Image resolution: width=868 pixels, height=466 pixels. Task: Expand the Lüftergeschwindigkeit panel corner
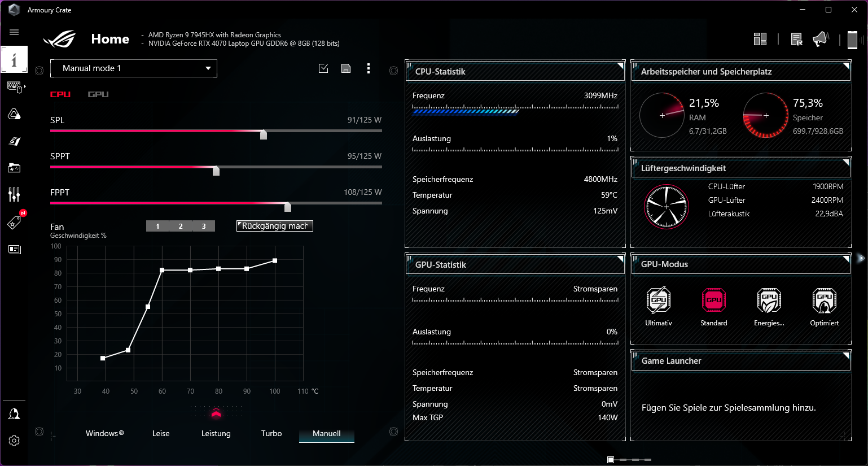[x=845, y=163]
